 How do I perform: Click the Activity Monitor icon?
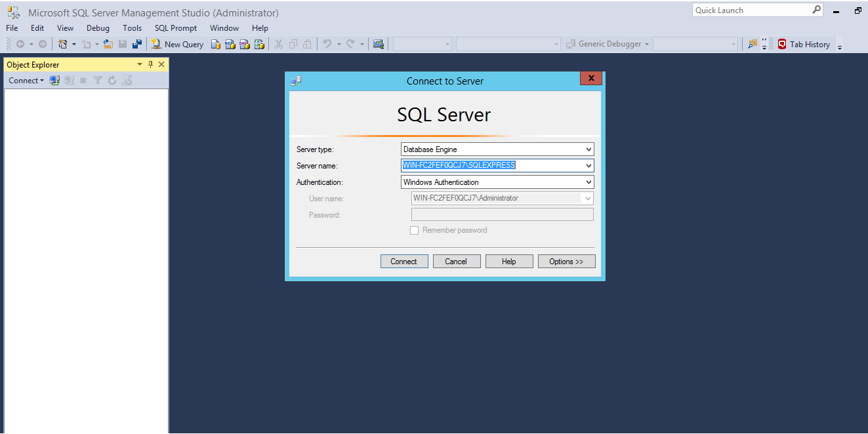coord(378,45)
